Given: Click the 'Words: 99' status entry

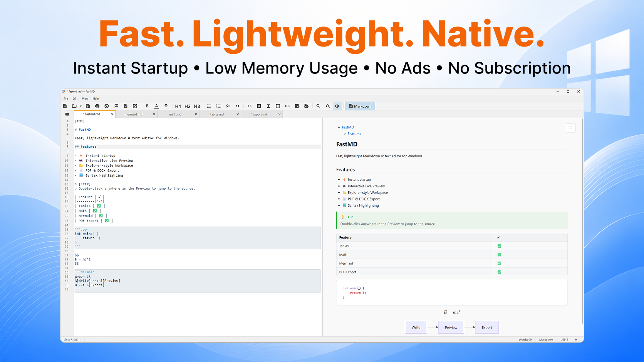Looking at the screenshot, I should pos(525,340).
